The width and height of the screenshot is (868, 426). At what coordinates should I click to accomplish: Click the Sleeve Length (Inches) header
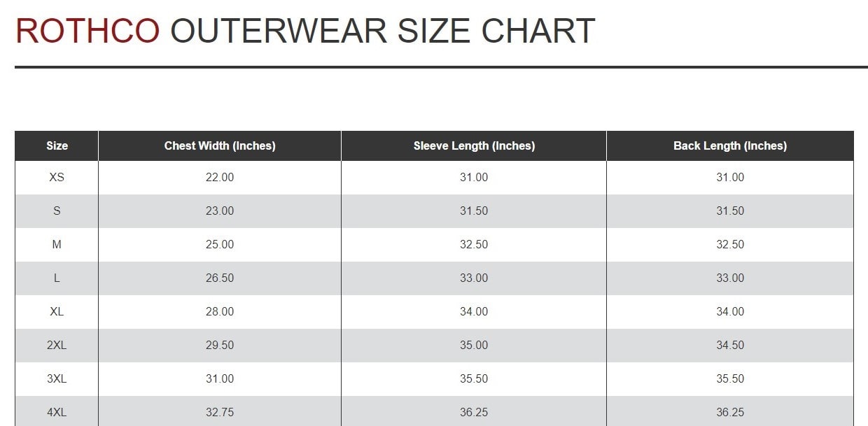[474, 146]
